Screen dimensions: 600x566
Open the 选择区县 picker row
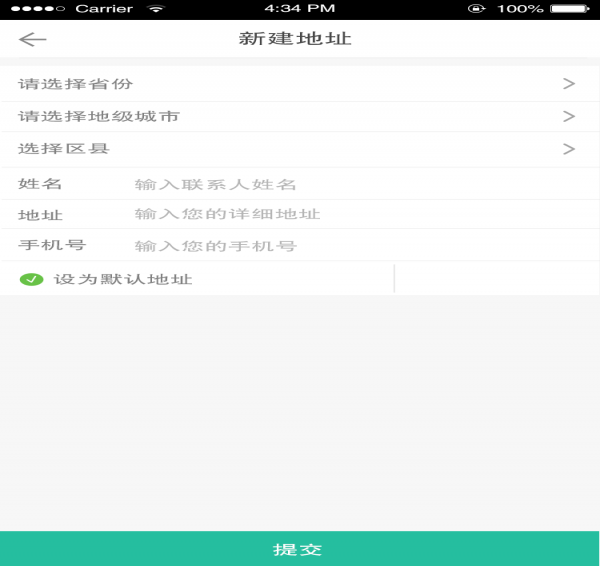pos(300,149)
